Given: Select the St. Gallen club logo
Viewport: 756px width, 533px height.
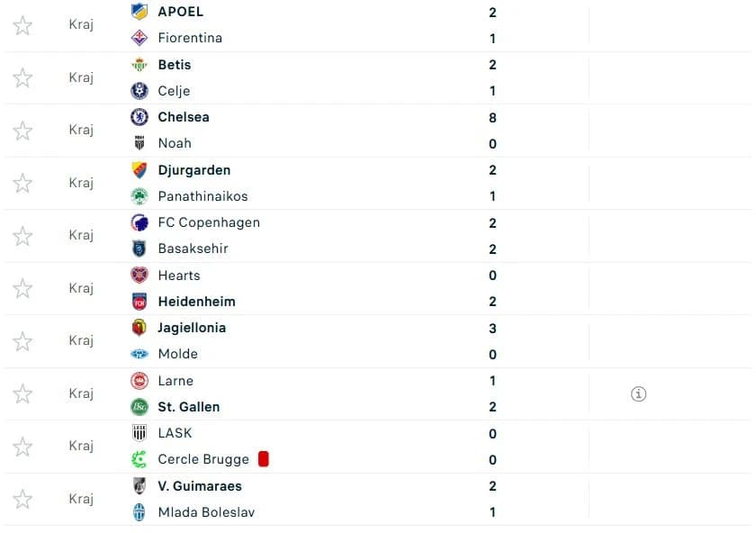Looking at the screenshot, I should [x=139, y=407].
